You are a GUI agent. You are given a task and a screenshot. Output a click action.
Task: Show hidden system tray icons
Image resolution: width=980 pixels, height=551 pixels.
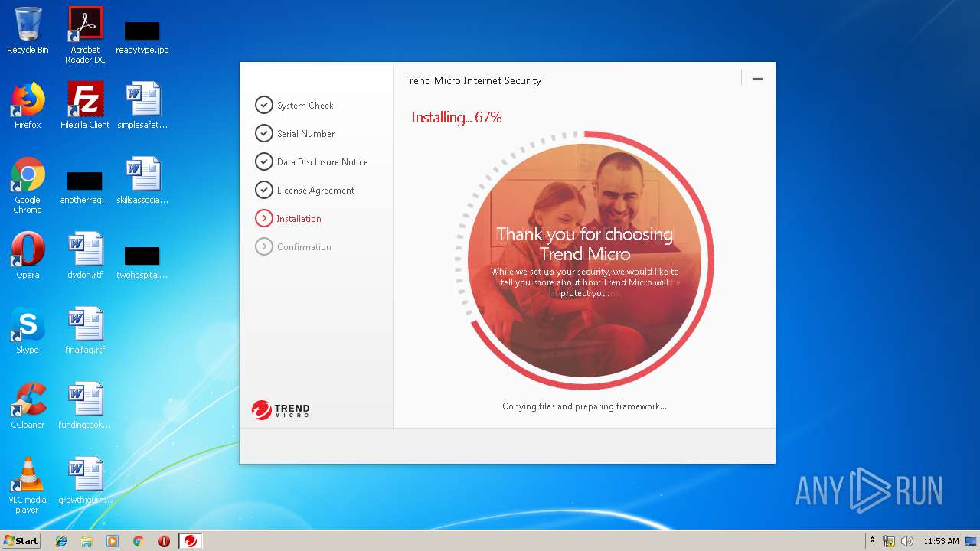872,540
